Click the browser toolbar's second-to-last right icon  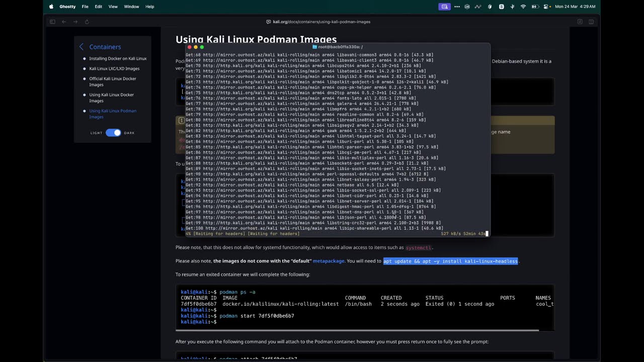click(580, 22)
